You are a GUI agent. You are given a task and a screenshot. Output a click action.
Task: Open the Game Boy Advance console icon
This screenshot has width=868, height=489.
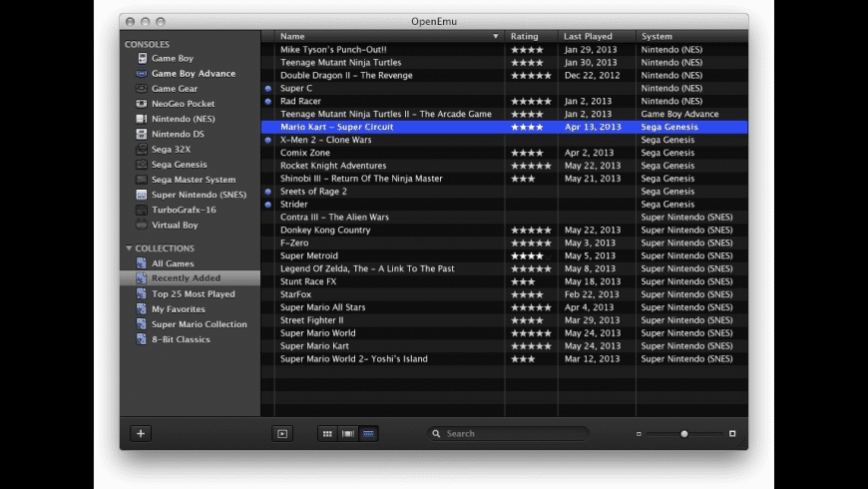pos(142,73)
